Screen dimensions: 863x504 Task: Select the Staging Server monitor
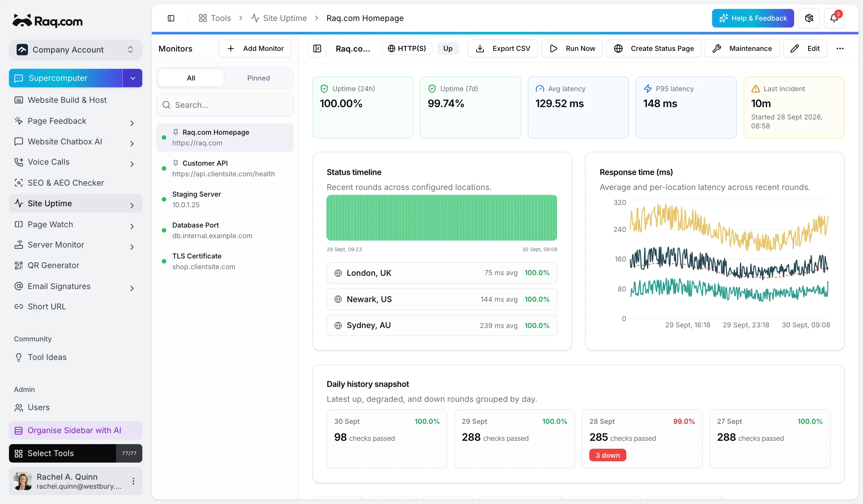[x=225, y=199]
